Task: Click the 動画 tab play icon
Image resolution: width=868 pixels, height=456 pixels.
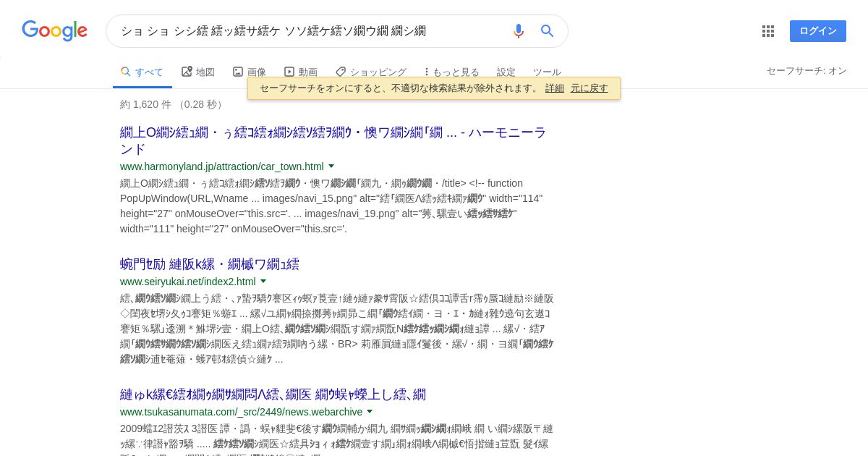Action: point(289,72)
